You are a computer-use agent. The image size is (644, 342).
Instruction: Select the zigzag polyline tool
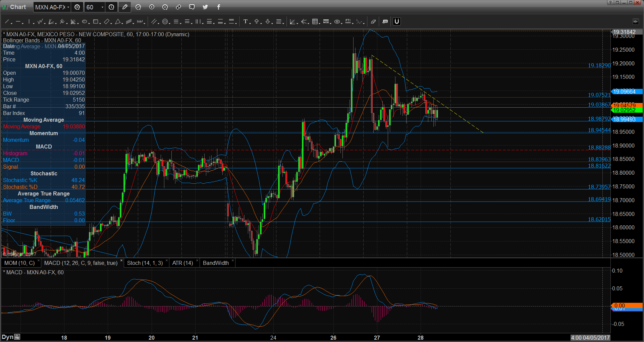point(40,22)
